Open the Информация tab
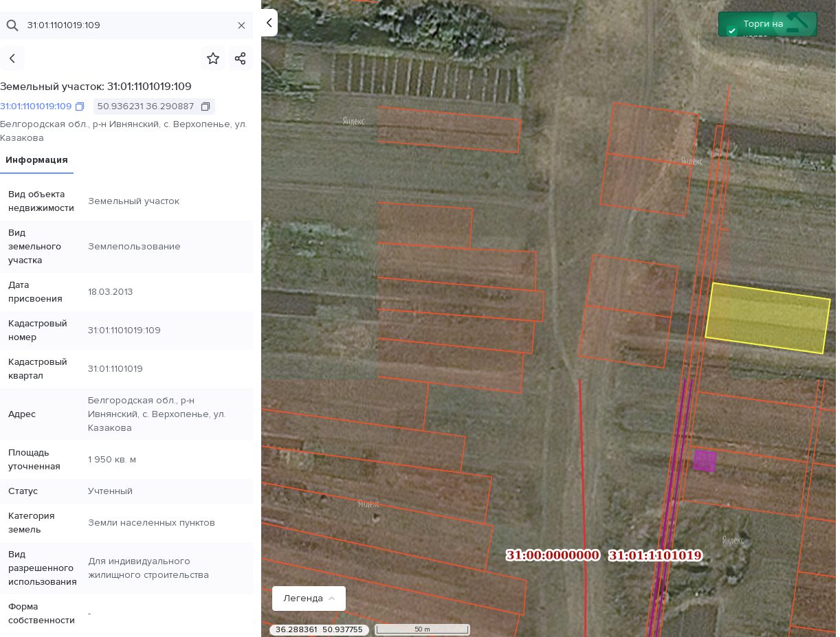The height and width of the screenshot is (637, 840). (x=36, y=160)
